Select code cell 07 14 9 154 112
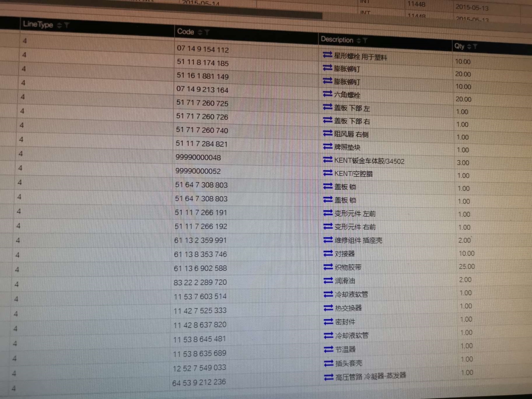Image resolution: width=532 pixels, height=399 pixels. click(x=203, y=49)
